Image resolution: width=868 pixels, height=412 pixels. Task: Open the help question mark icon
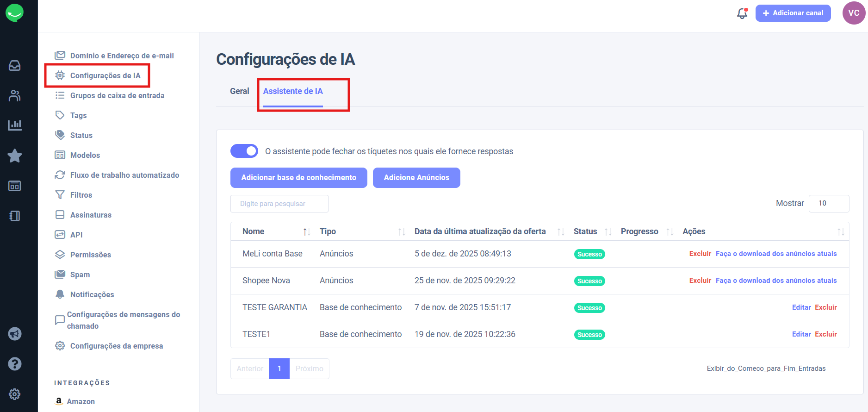pyautogui.click(x=14, y=364)
